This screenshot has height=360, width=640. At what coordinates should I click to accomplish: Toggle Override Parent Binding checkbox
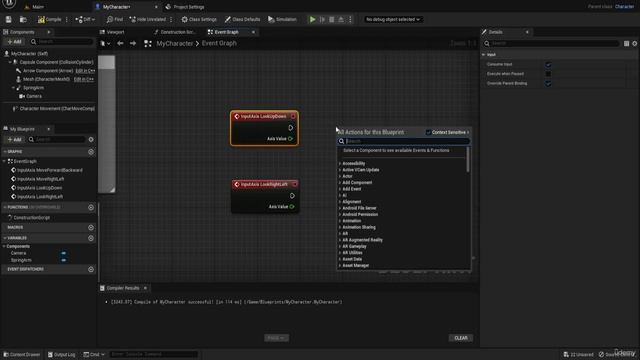[x=548, y=83]
